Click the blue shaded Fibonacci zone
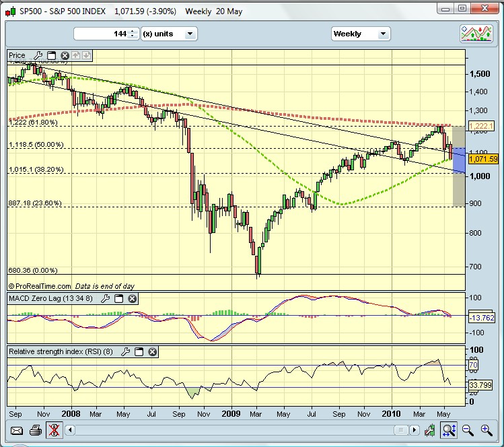The image size is (504, 447). [459, 160]
